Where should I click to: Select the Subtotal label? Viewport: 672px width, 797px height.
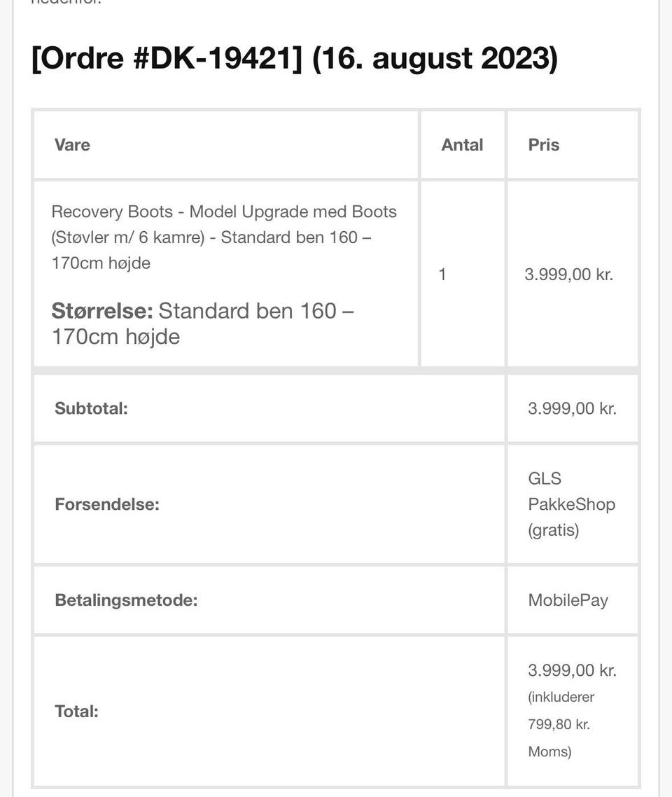(91, 408)
